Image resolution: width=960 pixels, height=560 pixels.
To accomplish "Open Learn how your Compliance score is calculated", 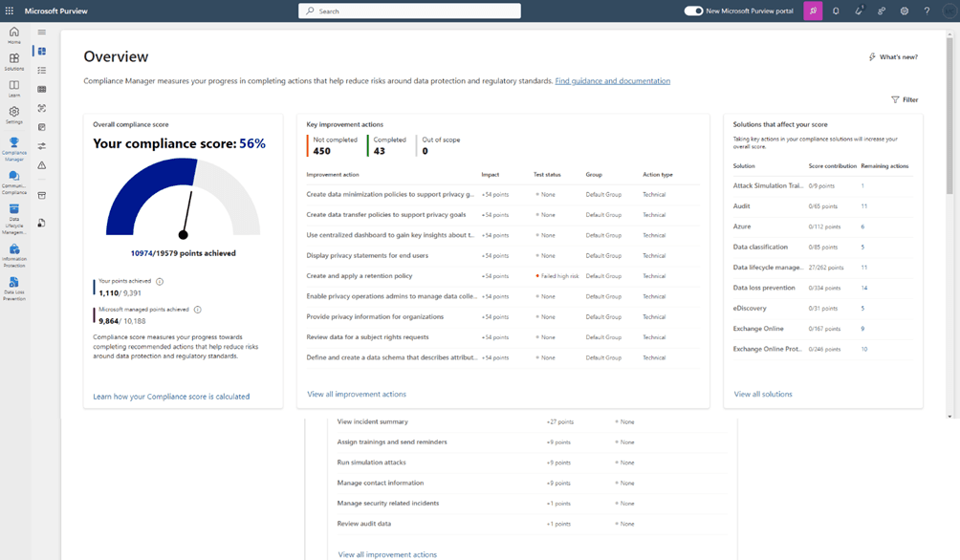I will pos(171,397).
